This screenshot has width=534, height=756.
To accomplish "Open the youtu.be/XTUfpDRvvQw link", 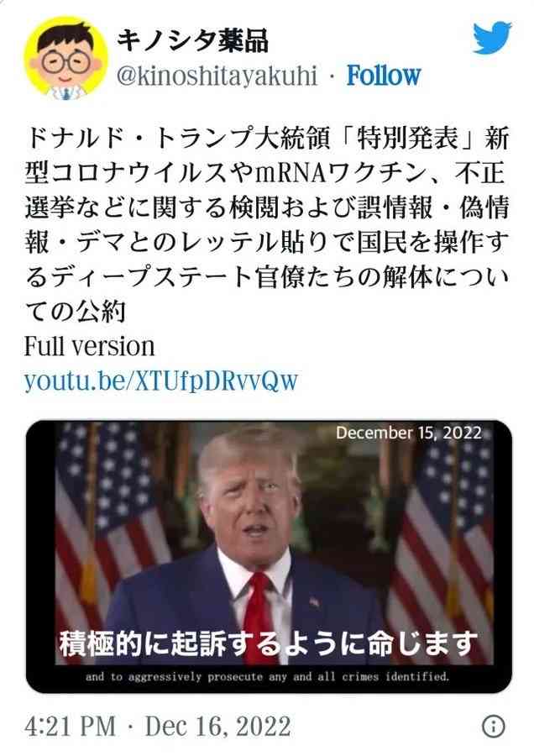I will (x=161, y=381).
